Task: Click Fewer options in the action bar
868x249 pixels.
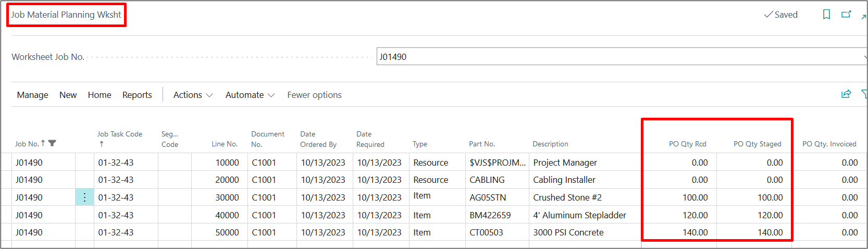Action: coord(314,95)
